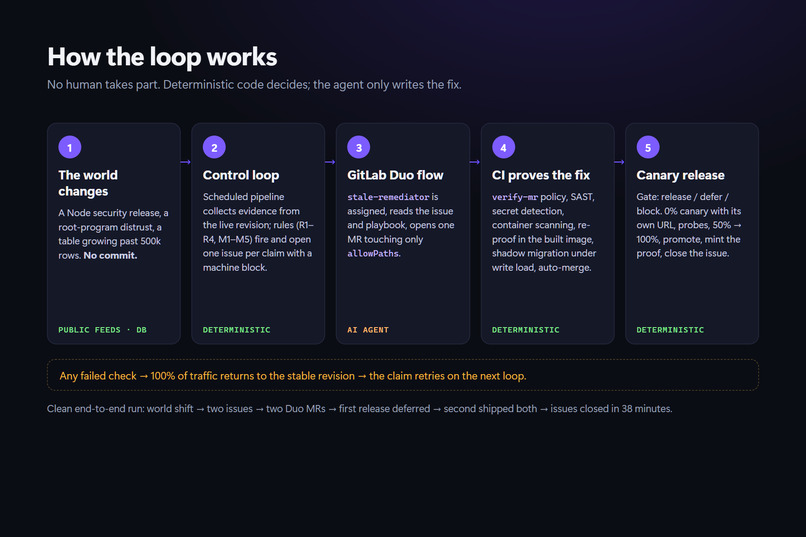Viewport: 806px width, 537px height.
Task: Click the stale-remediator code text
Action: [x=388, y=197]
